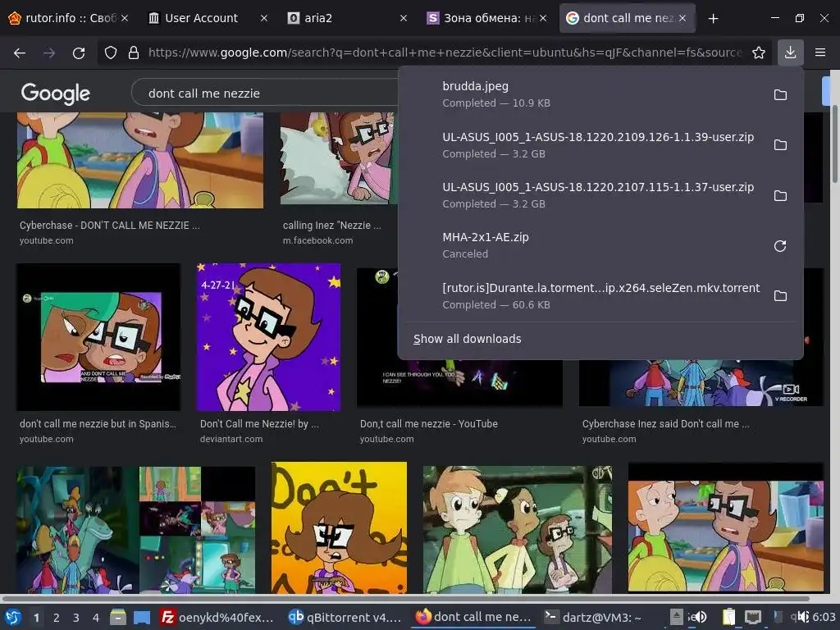
Task: Open the Firefox hamburger menu
Action: 820,52
